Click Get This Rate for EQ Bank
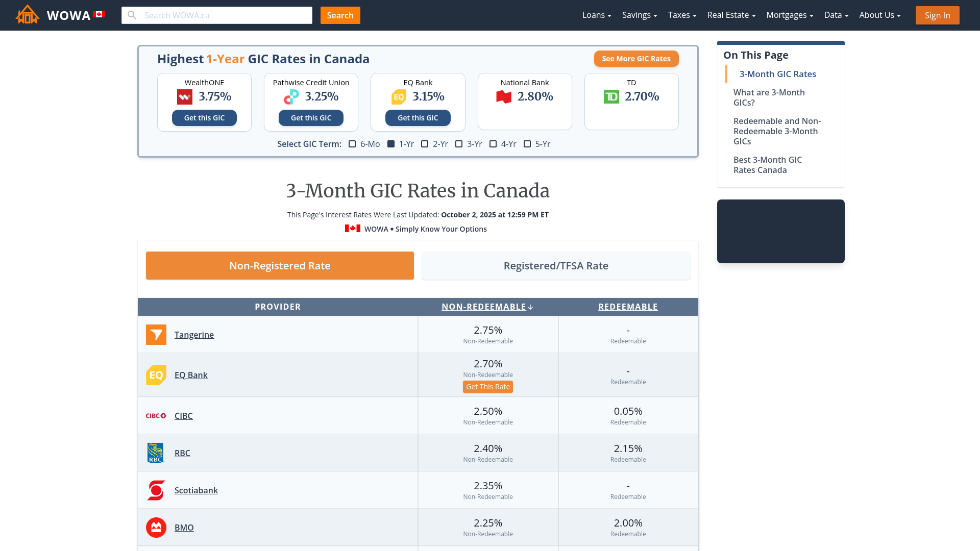The height and width of the screenshot is (551, 980). tap(487, 387)
